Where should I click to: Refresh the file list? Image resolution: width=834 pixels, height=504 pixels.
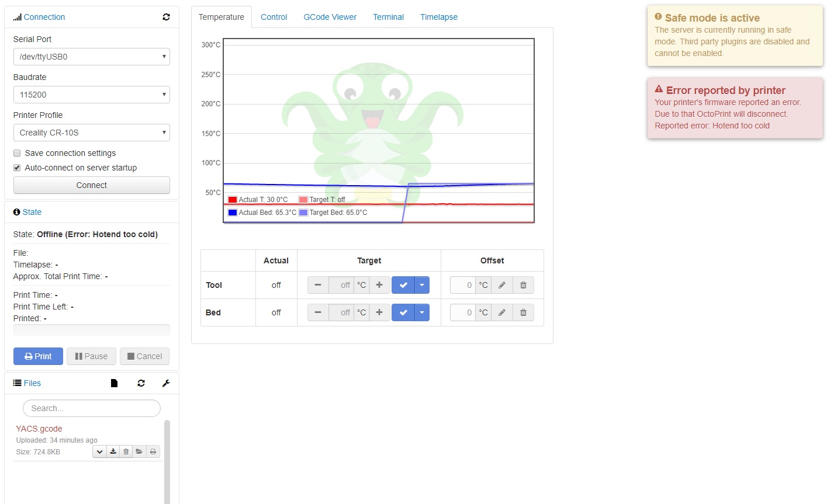[x=141, y=383]
